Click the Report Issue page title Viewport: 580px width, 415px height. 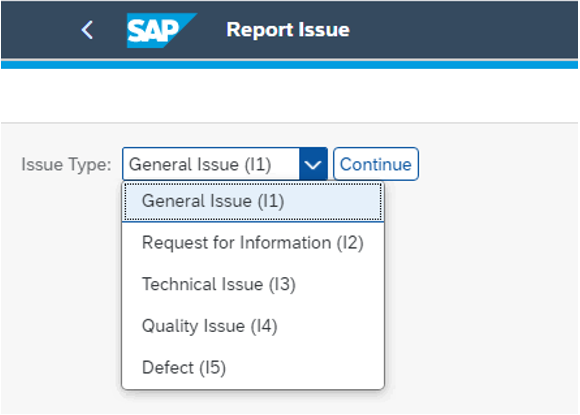(288, 30)
